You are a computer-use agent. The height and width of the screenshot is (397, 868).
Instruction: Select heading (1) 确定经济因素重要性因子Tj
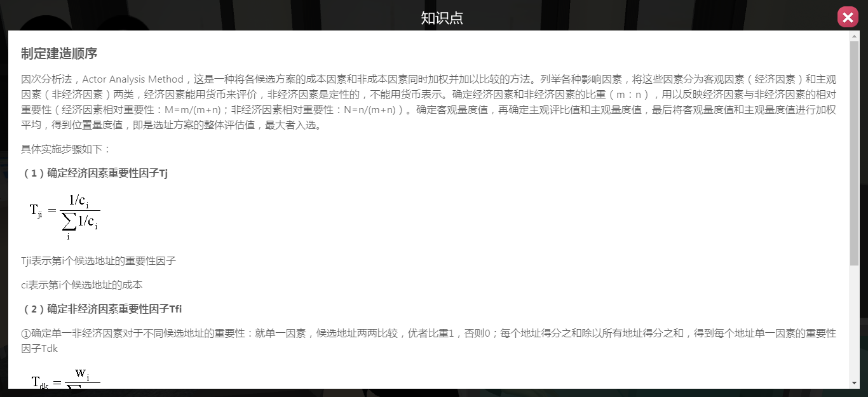[x=95, y=173]
